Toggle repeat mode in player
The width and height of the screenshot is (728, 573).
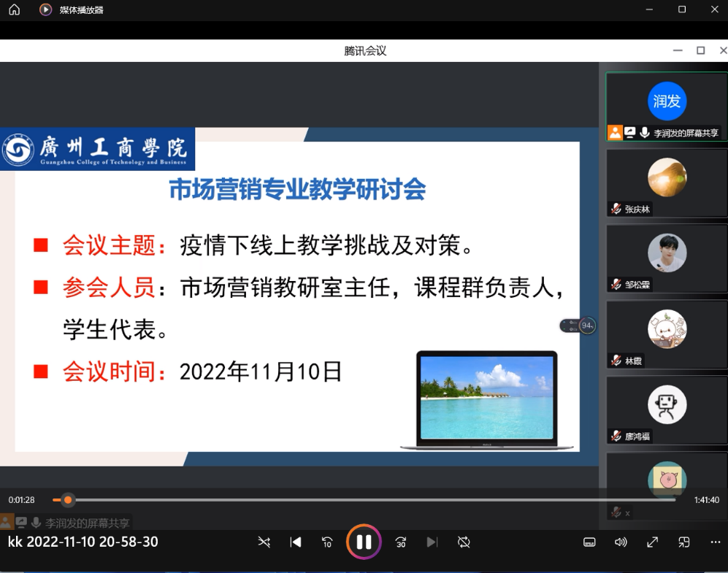(x=464, y=542)
